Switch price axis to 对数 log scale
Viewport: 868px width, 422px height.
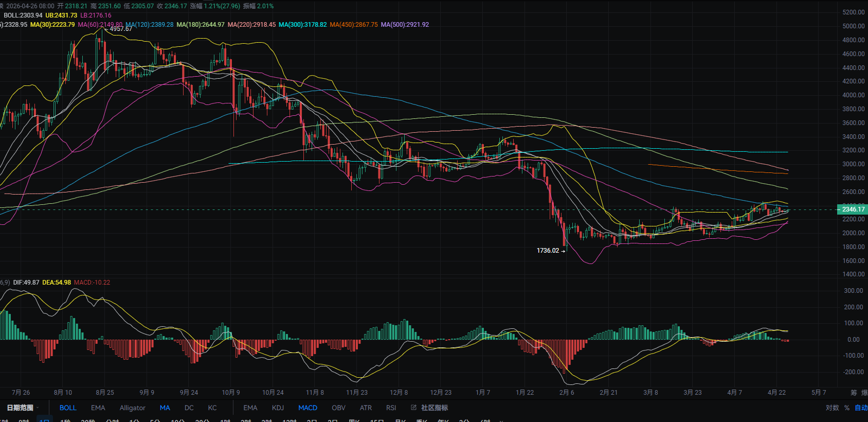click(832, 408)
